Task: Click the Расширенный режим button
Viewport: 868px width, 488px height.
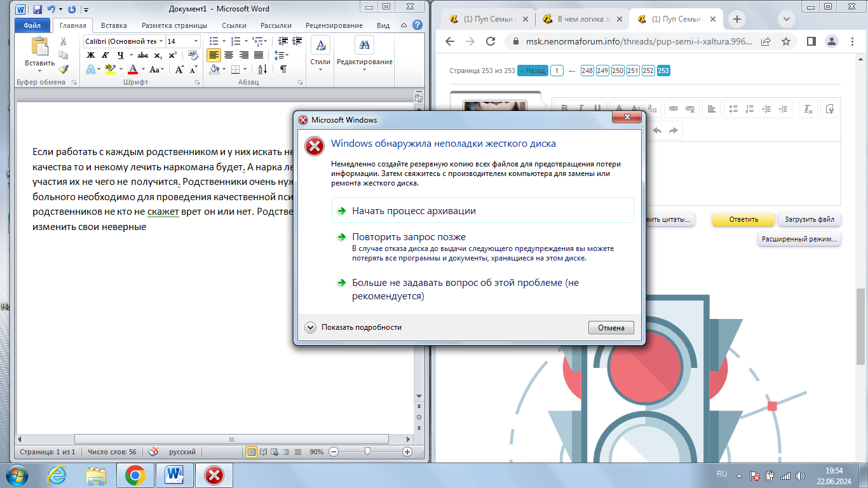Action: [x=799, y=240]
